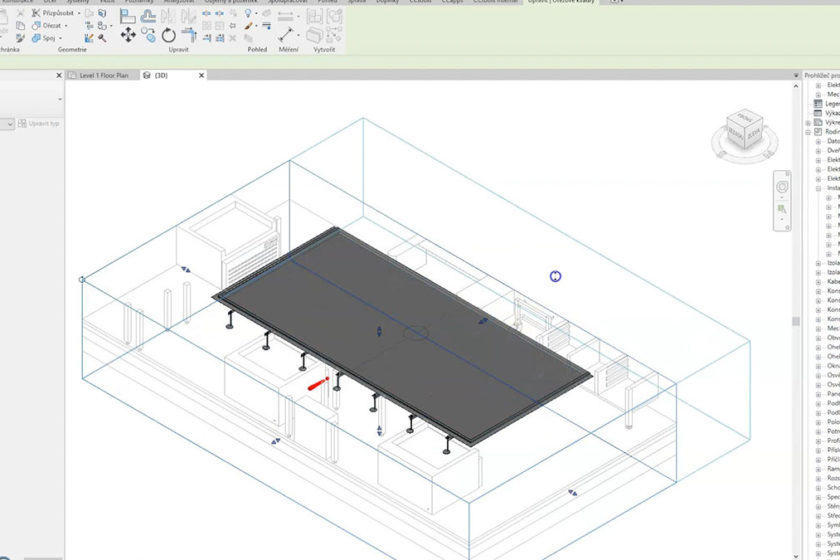Click the ViewCube in the 3D view

pos(743,132)
